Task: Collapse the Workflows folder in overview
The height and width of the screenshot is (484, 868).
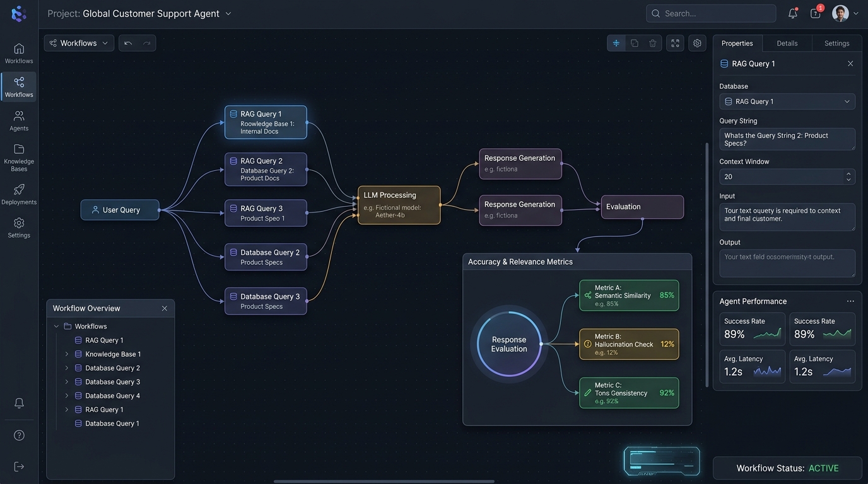Action: click(x=57, y=326)
